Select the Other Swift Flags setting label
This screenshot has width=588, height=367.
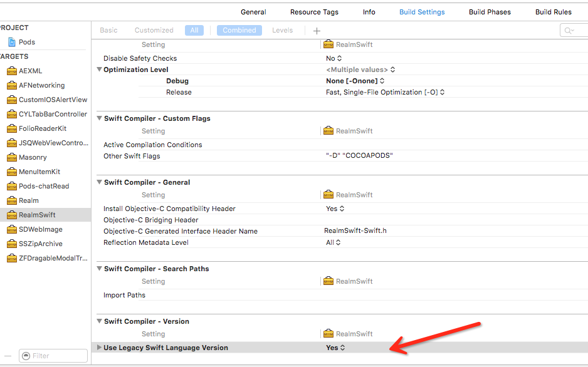coord(132,156)
